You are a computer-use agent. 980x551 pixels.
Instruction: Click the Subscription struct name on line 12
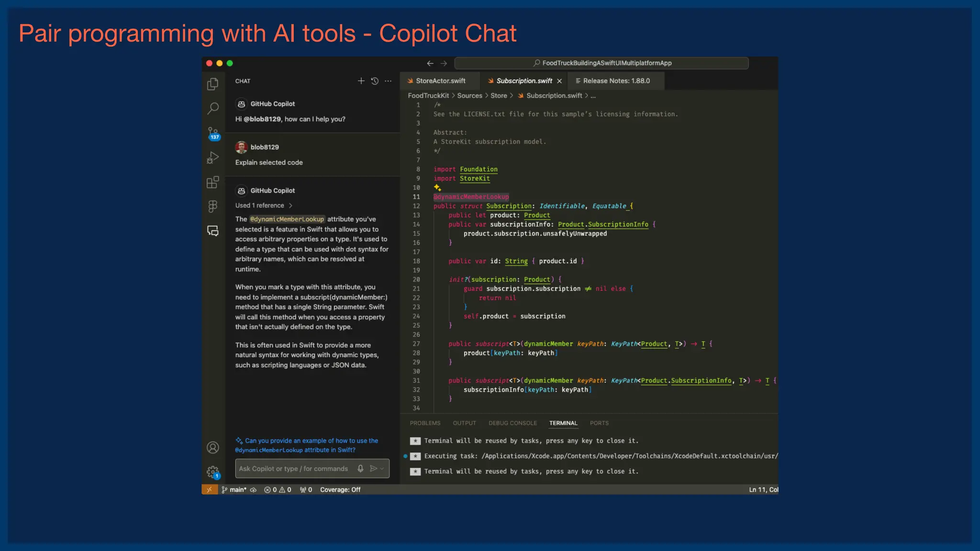509,206
